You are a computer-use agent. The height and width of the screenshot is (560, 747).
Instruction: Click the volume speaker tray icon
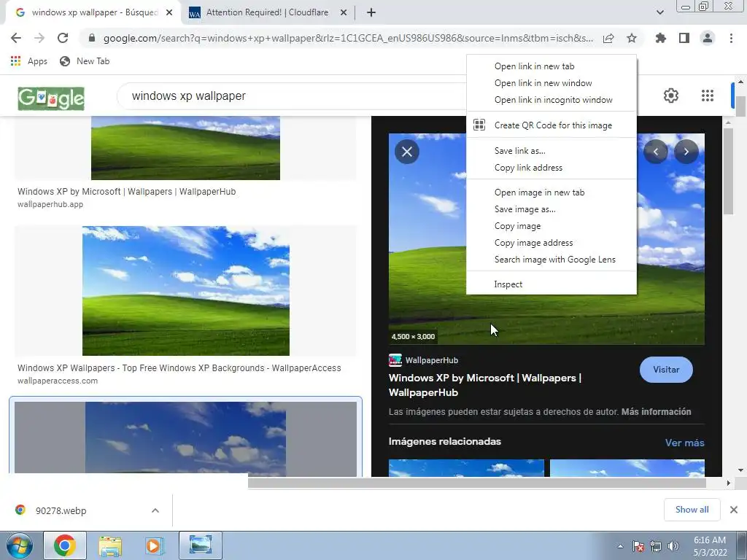[673, 547]
